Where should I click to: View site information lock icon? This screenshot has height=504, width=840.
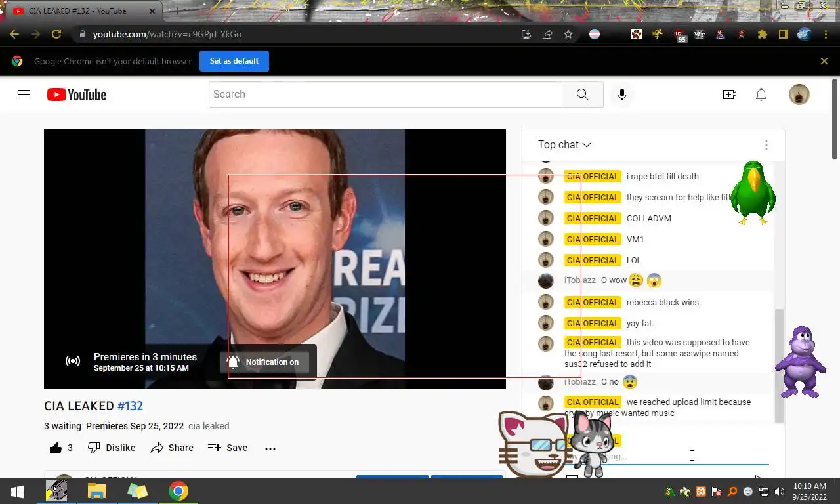(82, 34)
